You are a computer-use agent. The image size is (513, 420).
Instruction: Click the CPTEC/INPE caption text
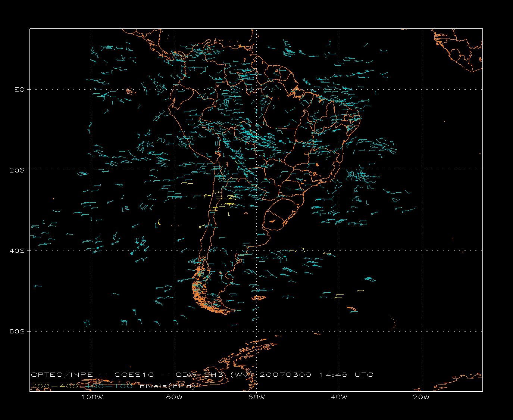click(x=62, y=374)
